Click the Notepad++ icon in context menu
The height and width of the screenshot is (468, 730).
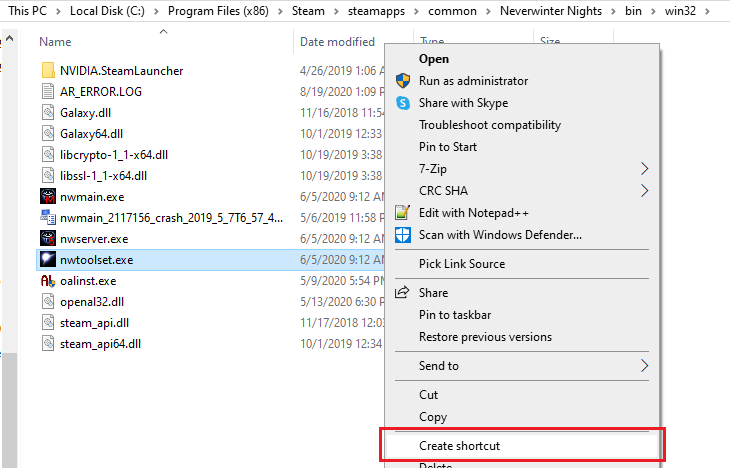(x=403, y=212)
